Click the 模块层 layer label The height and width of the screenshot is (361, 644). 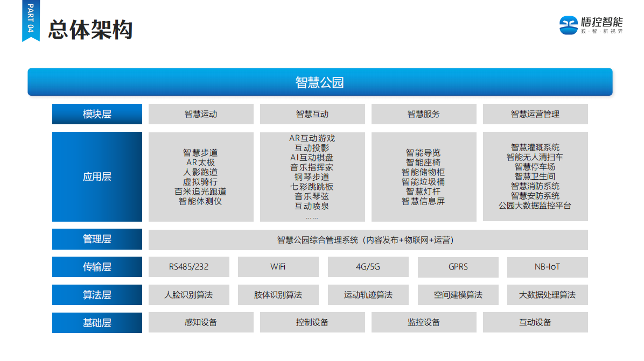tap(97, 114)
